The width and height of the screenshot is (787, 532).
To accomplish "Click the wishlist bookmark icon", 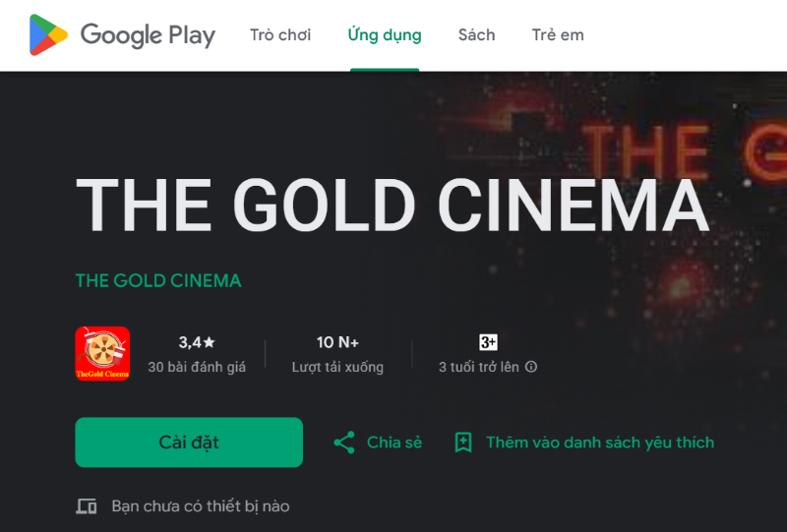I will coord(463,443).
